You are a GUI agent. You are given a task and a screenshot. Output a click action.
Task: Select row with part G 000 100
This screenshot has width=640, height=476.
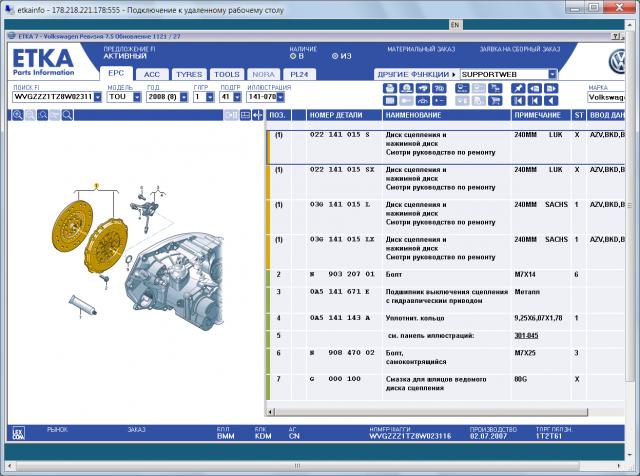click(x=446, y=387)
